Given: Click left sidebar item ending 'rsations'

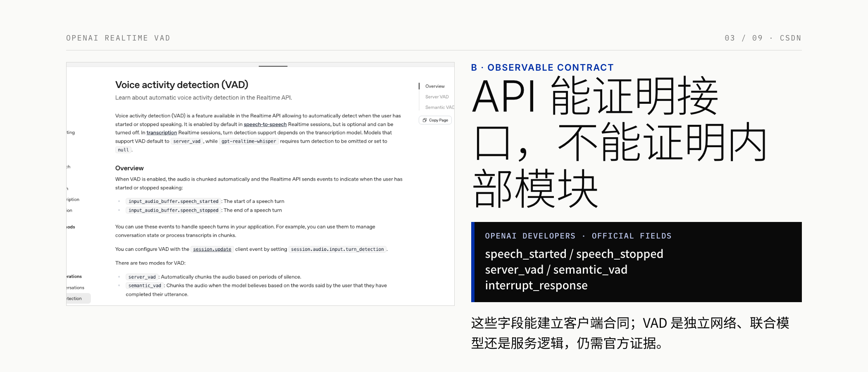Looking at the screenshot, I should click(x=75, y=288).
